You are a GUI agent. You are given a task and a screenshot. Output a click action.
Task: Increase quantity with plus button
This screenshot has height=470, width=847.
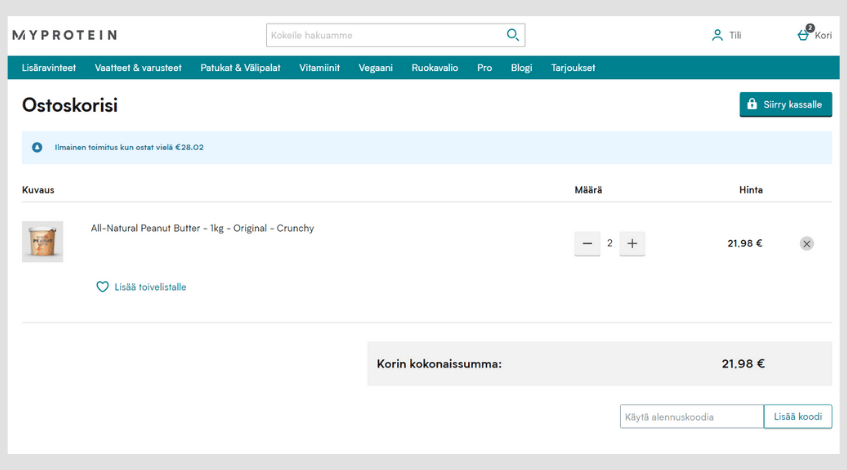(x=632, y=244)
